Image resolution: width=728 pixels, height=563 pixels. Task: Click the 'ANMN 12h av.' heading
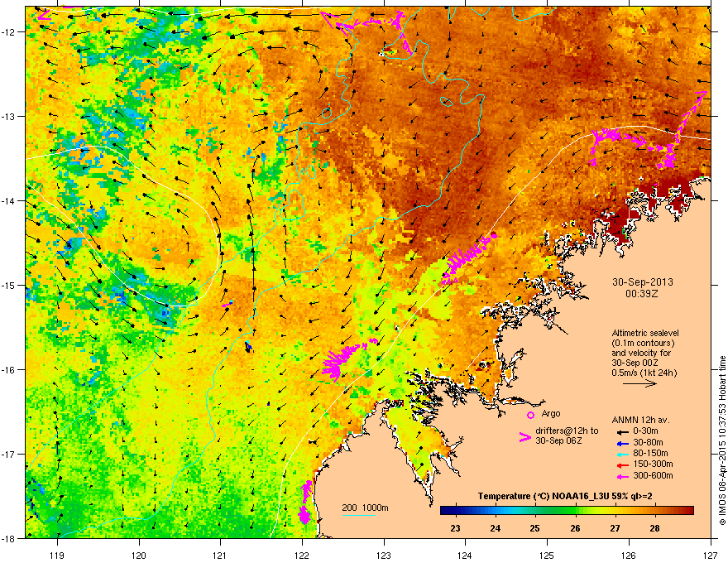point(640,421)
